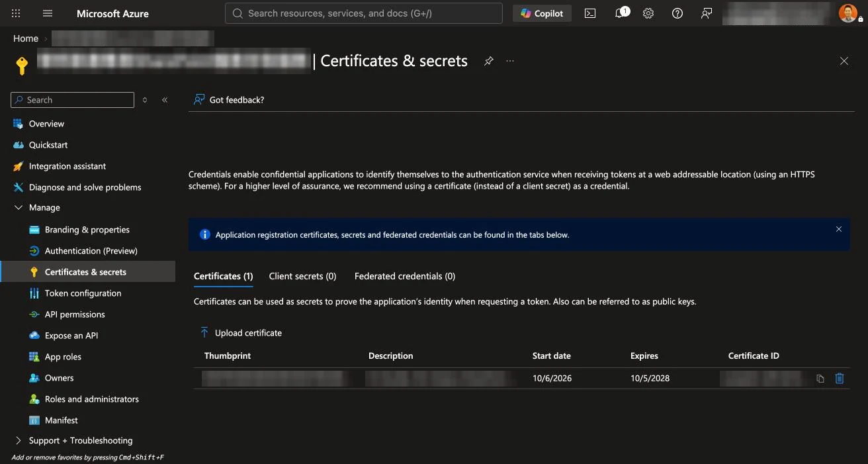Switch to Federated credentials (0) tab
This screenshot has height=464, width=868.
[405, 276]
